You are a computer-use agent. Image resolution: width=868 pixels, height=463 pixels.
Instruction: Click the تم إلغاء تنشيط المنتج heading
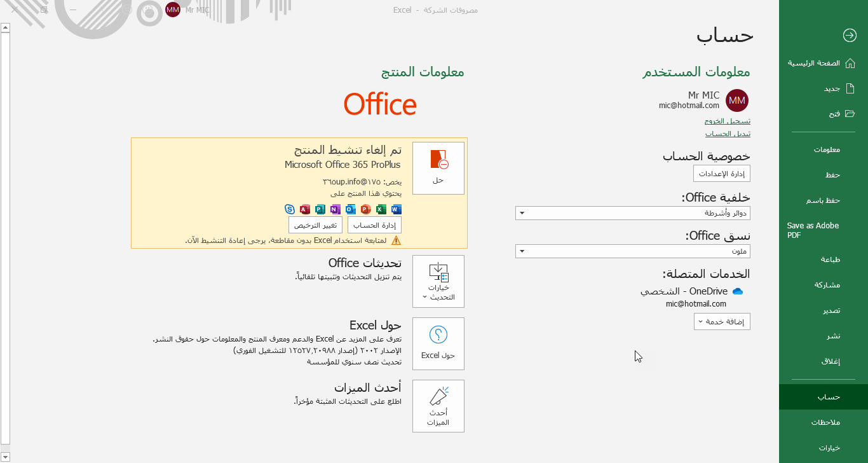click(348, 150)
